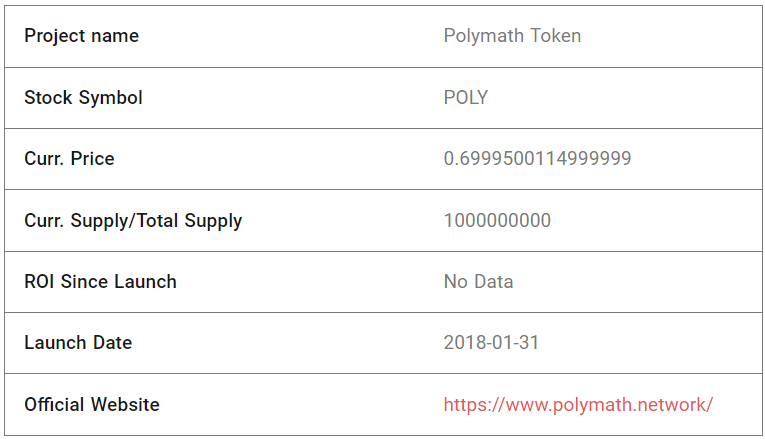This screenshot has height=439, width=765.
Task: Click the Curr. Price label
Action: (69, 159)
